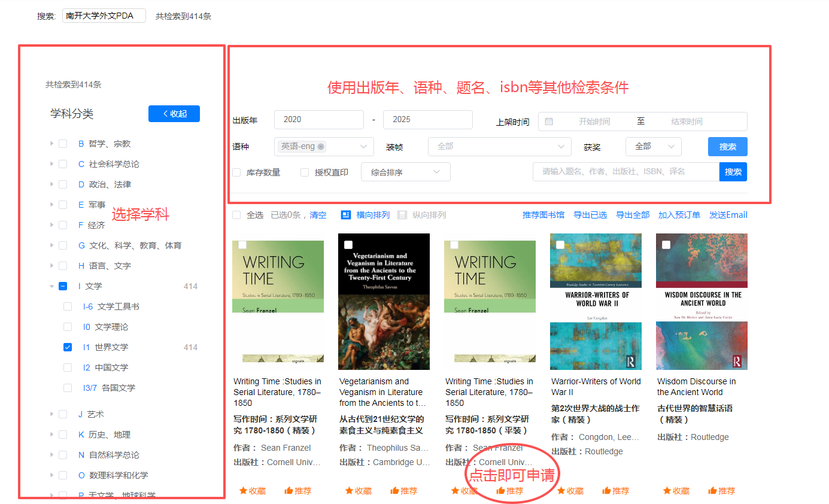The height and width of the screenshot is (504, 829).
Task: Switch to 横向排列 grid layout icon
Action: tap(346, 215)
